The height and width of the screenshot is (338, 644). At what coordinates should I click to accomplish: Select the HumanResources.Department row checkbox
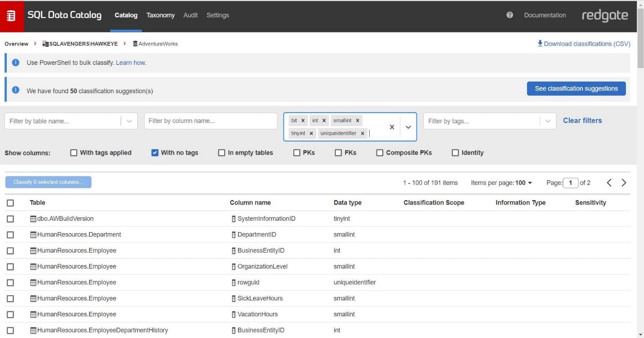point(10,235)
